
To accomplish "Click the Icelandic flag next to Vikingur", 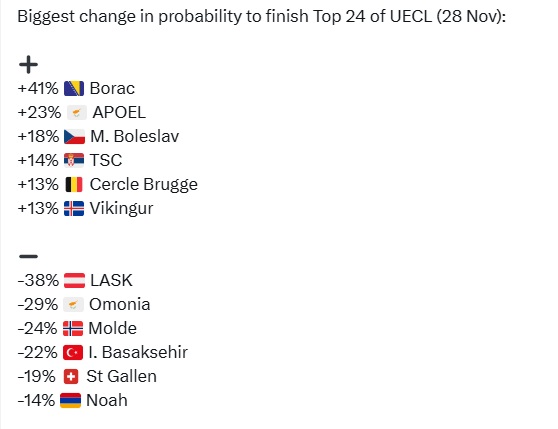I will [74, 208].
